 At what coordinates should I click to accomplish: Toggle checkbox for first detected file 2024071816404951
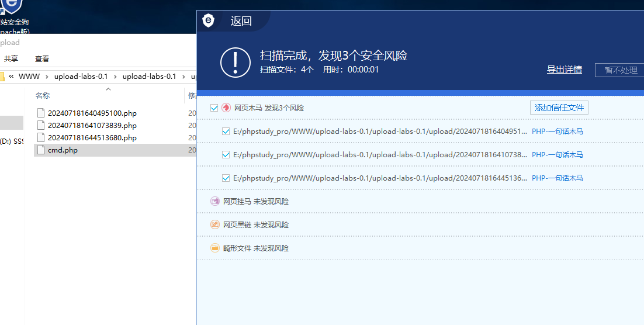[226, 132]
